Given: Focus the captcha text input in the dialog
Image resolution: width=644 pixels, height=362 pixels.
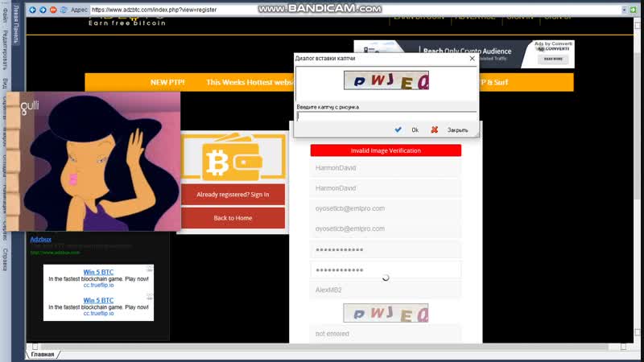Looking at the screenshot, I should pyautogui.click(x=386, y=116).
